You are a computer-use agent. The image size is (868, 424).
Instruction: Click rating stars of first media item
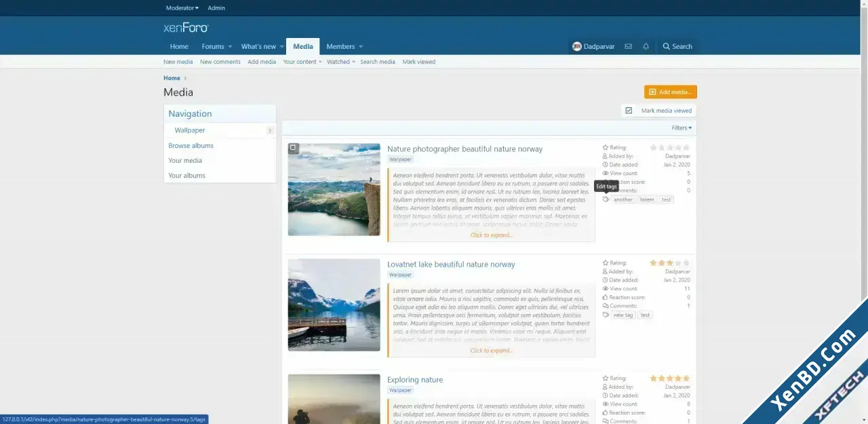pos(670,147)
